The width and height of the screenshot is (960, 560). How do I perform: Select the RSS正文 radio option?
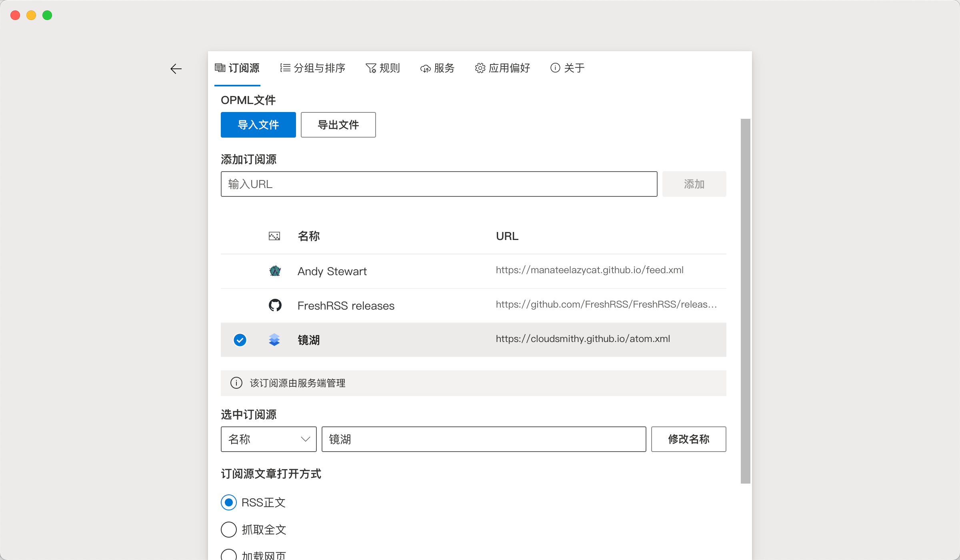coord(229,502)
